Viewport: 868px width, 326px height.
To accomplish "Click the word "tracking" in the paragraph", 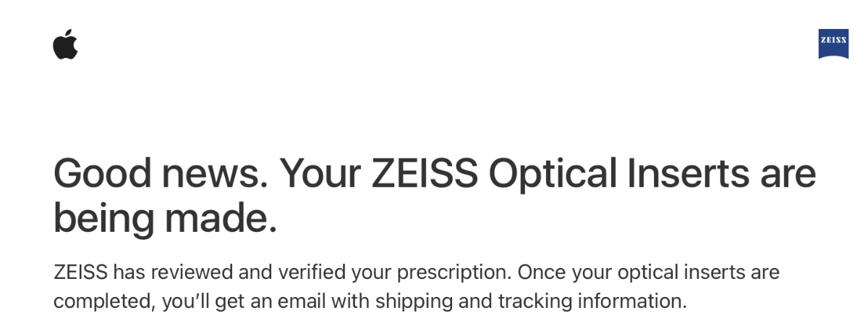I will 527,301.
